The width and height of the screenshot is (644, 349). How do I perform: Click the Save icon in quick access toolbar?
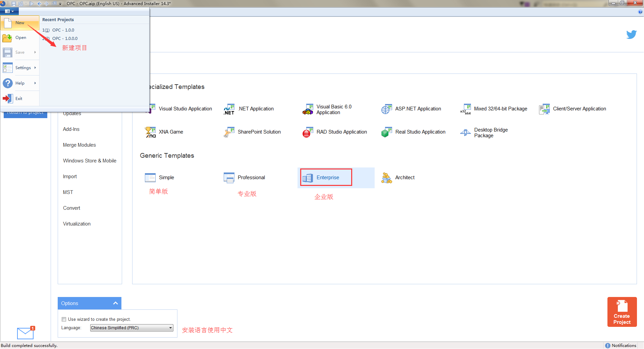(13, 4)
